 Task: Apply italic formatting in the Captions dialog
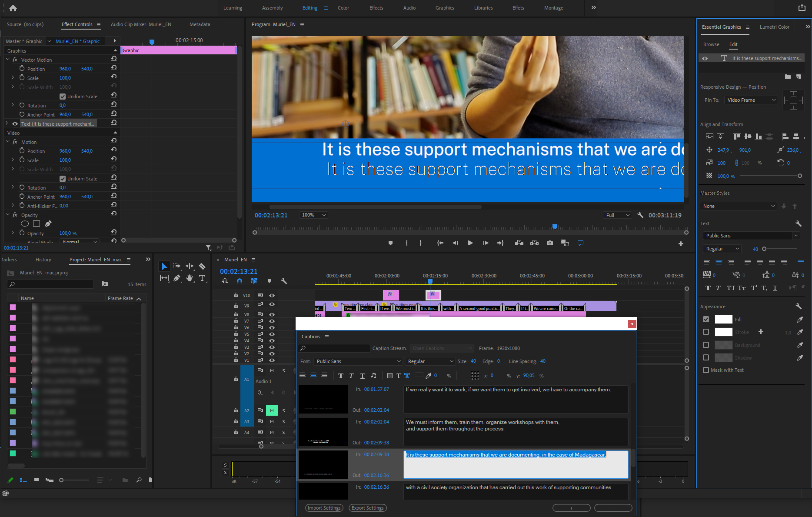(351, 376)
